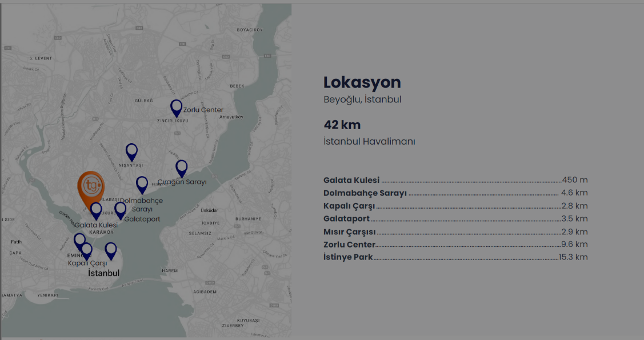The height and width of the screenshot is (340, 644).
Task: Select Mısır Çarşısı in the distance list
Action: (x=350, y=232)
